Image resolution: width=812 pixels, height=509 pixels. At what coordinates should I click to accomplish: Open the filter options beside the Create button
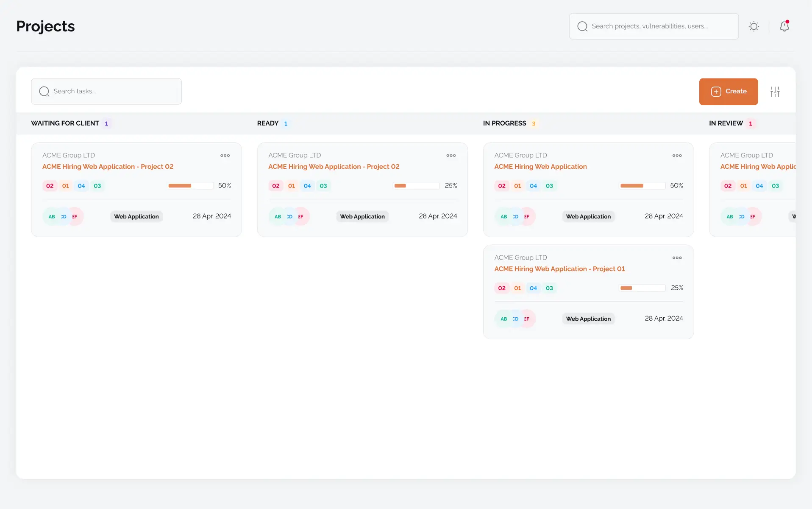point(776,92)
